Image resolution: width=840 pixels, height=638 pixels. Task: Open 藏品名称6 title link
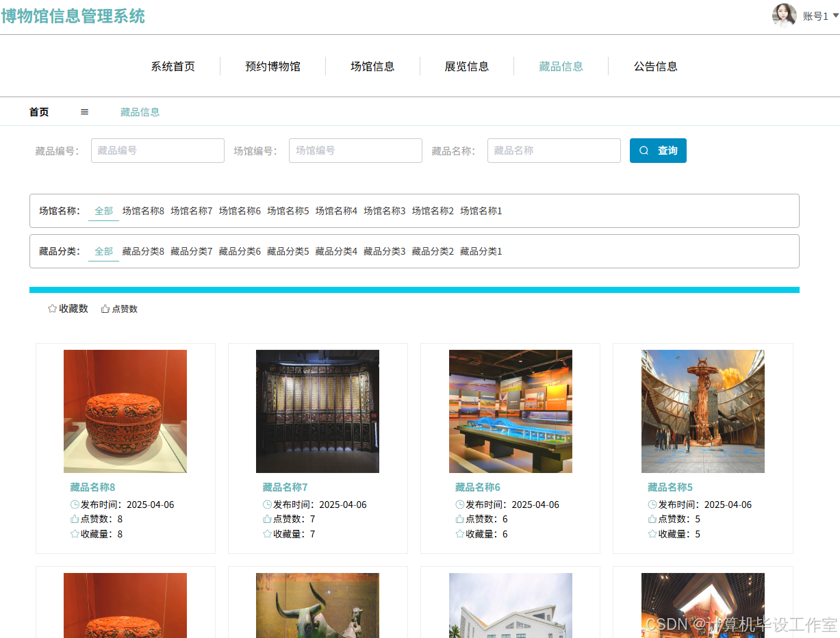478,487
